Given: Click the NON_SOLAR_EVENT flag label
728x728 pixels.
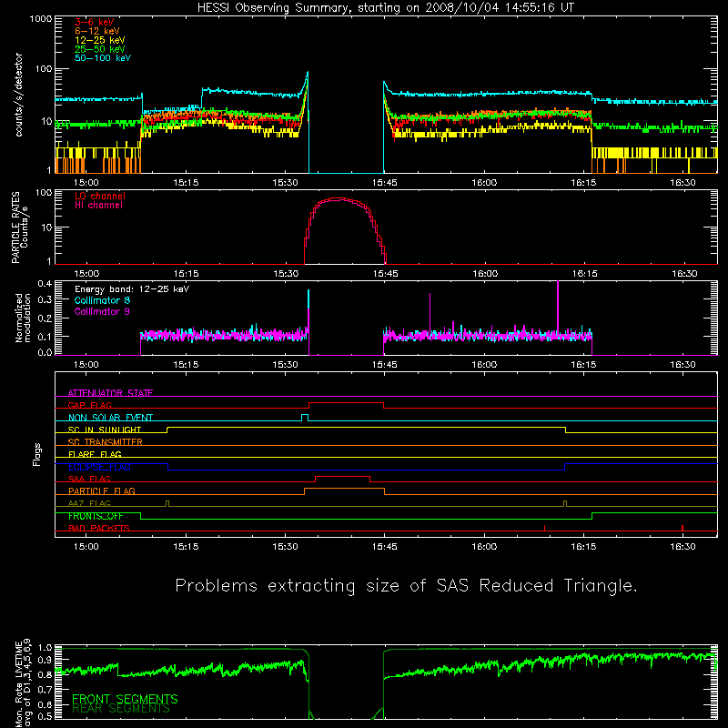Looking at the screenshot, I should pyautogui.click(x=110, y=418).
